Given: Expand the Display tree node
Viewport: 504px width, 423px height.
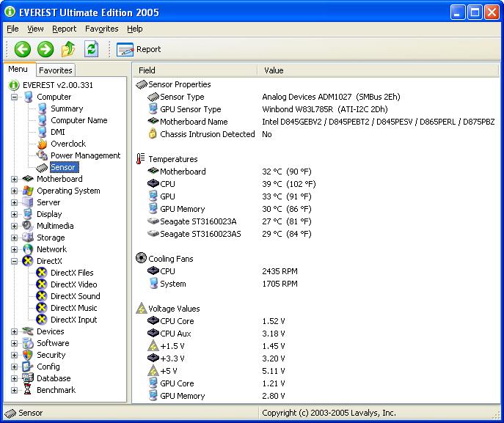Looking at the screenshot, I should point(14,214).
